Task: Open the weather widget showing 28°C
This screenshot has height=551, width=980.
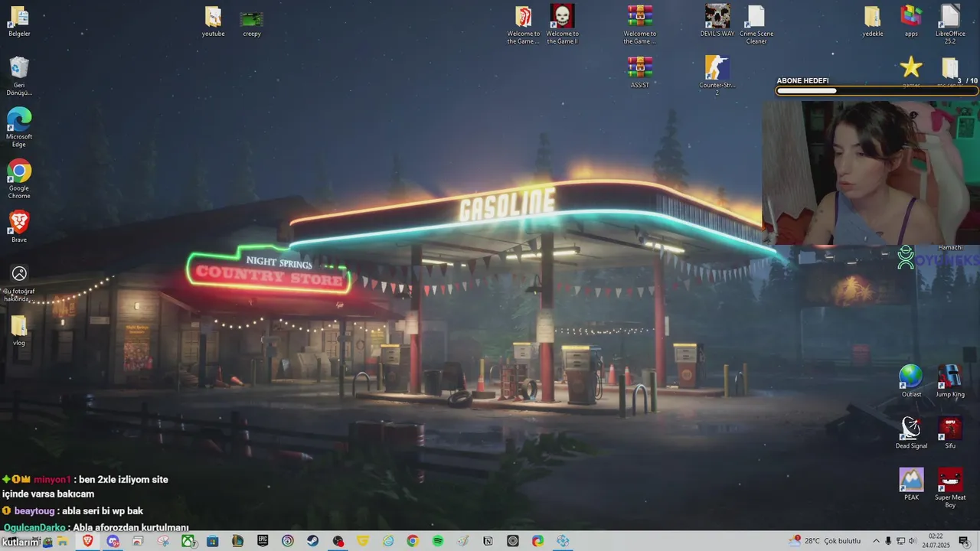Action: coord(826,541)
